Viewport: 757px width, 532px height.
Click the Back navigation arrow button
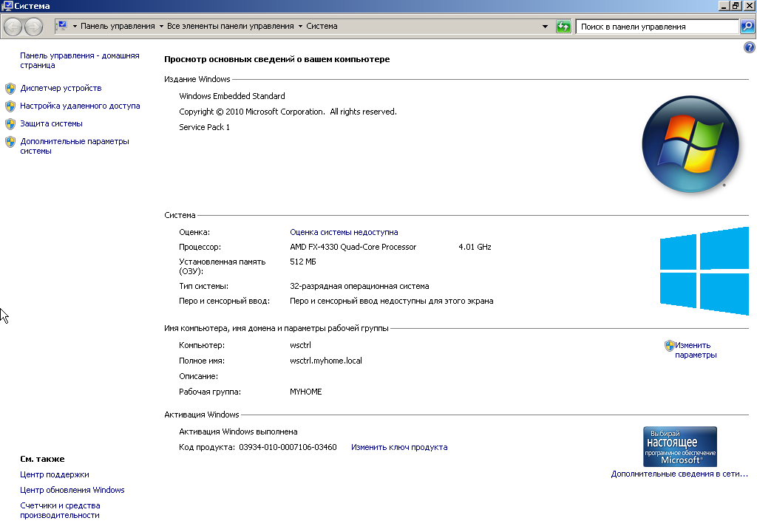point(13,27)
